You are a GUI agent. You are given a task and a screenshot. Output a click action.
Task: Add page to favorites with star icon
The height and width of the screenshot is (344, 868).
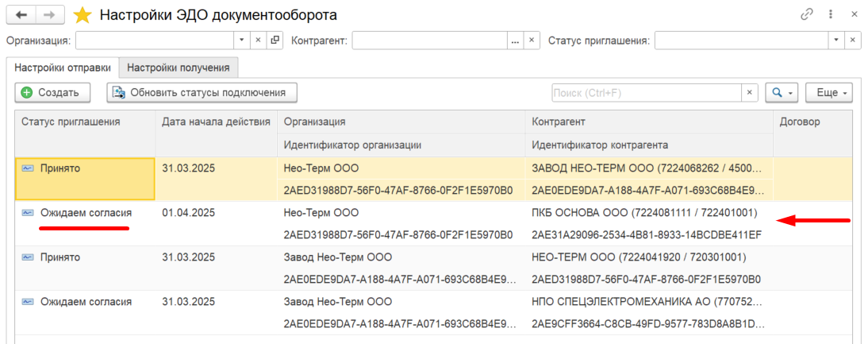(x=83, y=15)
